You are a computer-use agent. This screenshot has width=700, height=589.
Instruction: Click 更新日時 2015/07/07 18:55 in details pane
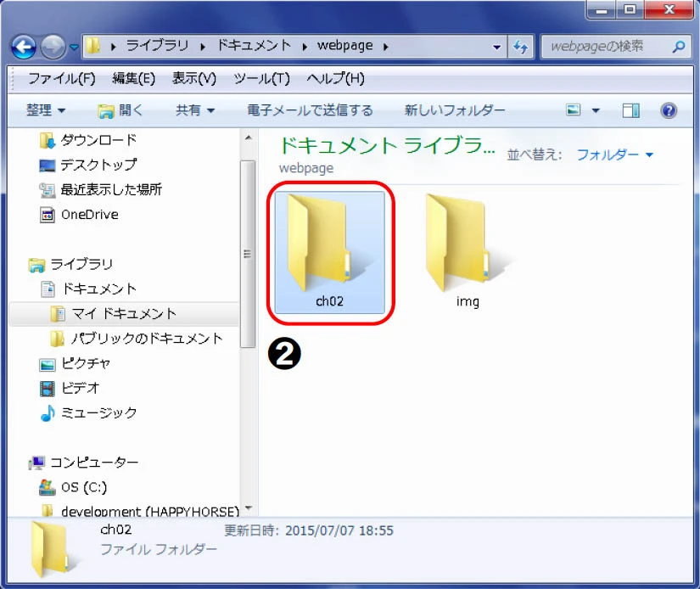click(309, 530)
